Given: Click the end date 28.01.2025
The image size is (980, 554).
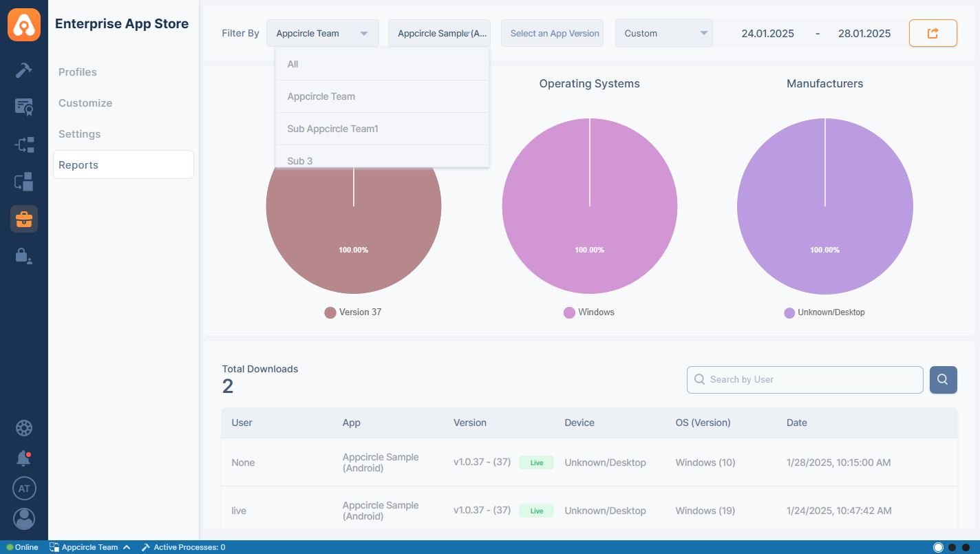Looking at the screenshot, I should pyautogui.click(x=864, y=33).
